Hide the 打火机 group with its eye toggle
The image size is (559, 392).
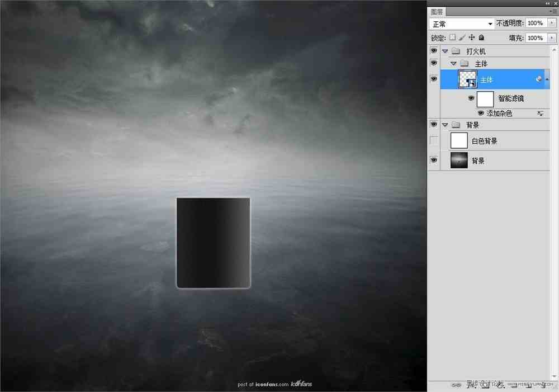[433, 50]
